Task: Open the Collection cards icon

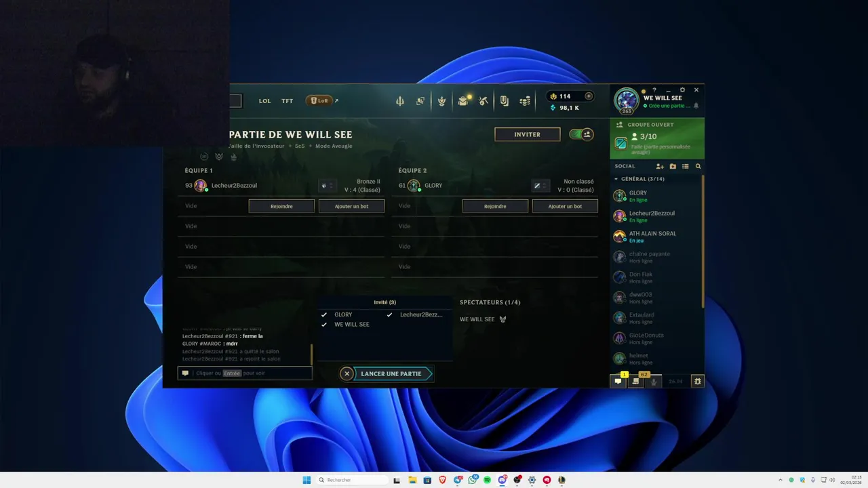Action: coord(420,101)
